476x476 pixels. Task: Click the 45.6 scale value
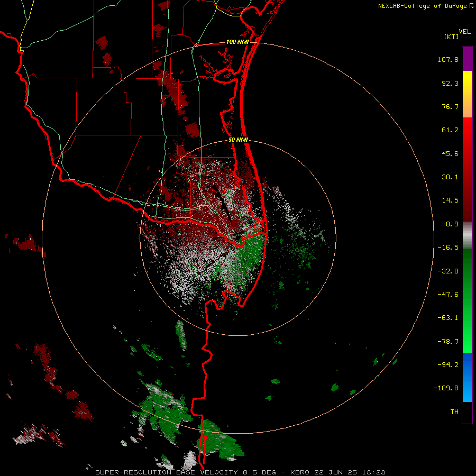[x=450, y=153]
